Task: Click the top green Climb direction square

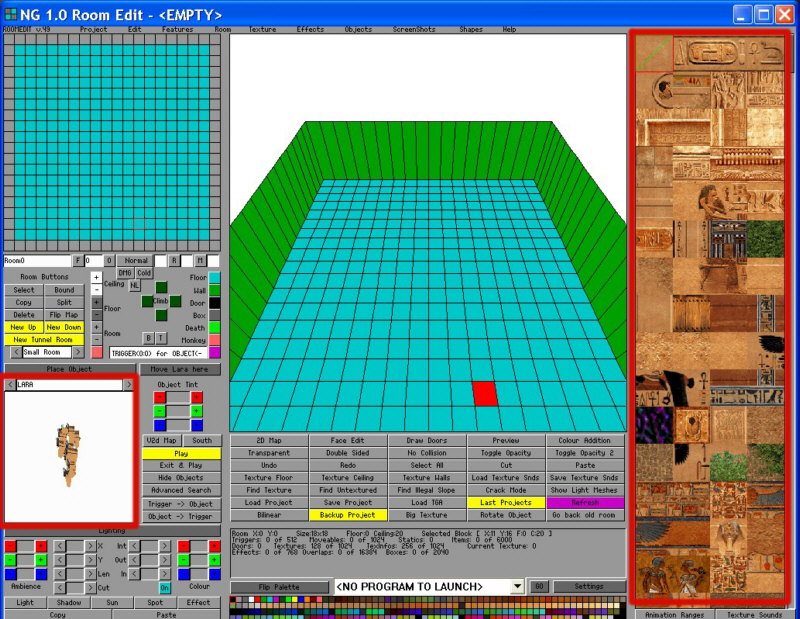Action: tap(161, 288)
